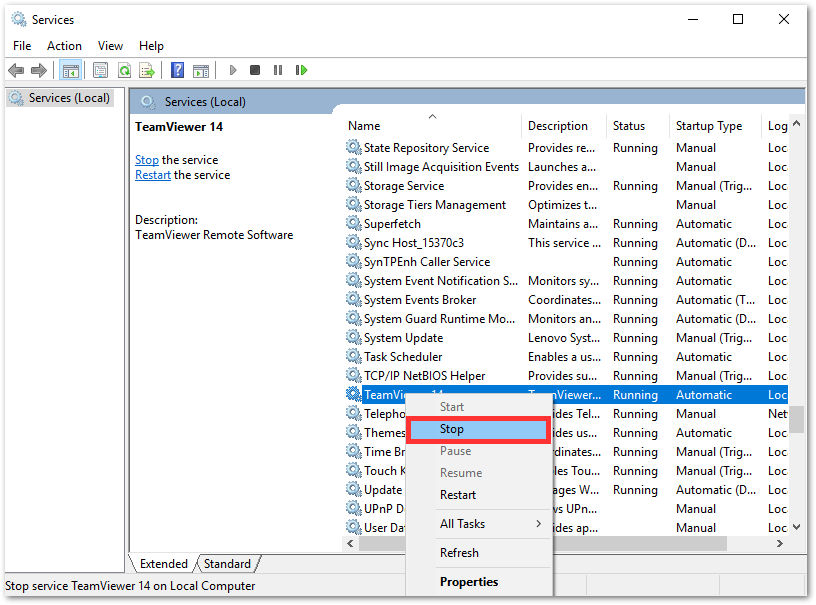Sort by the Description column header
The image size is (816, 605).
(x=564, y=126)
